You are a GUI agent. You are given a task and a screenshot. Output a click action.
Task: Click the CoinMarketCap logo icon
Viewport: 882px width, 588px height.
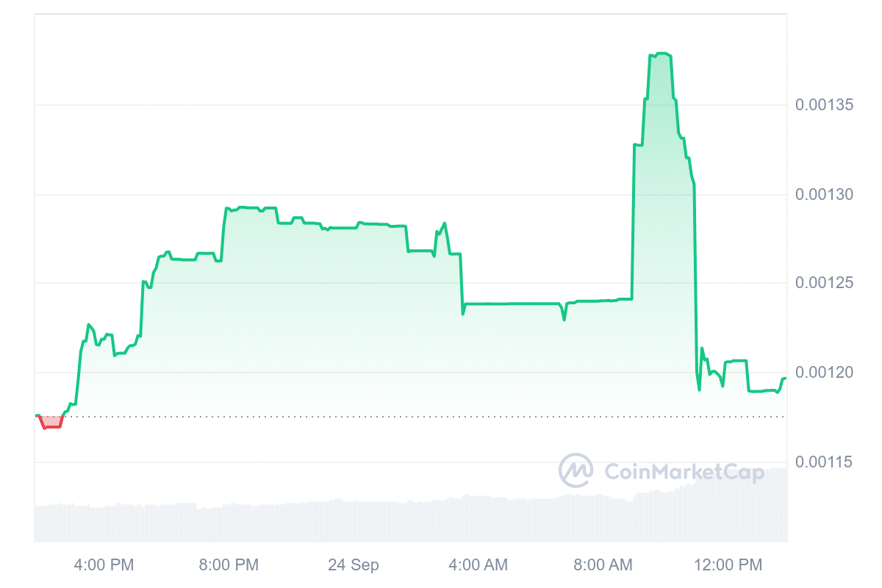pos(576,470)
